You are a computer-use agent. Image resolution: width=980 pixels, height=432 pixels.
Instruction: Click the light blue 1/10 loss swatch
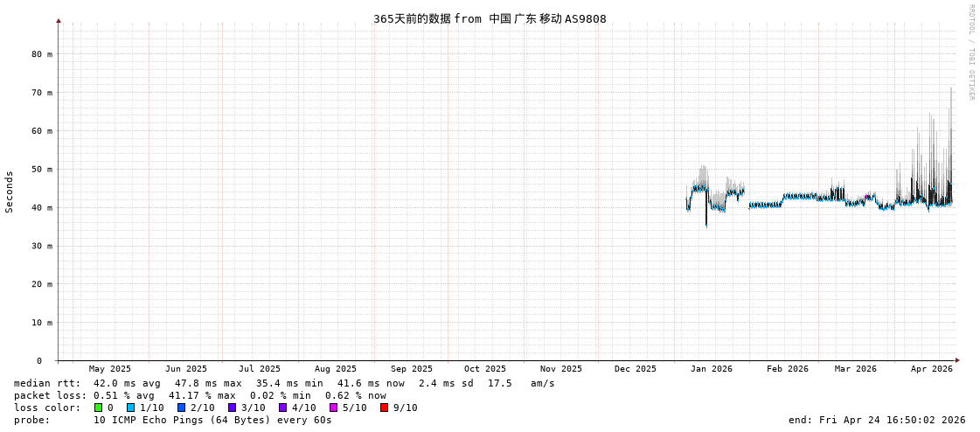(x=130, y=408)
